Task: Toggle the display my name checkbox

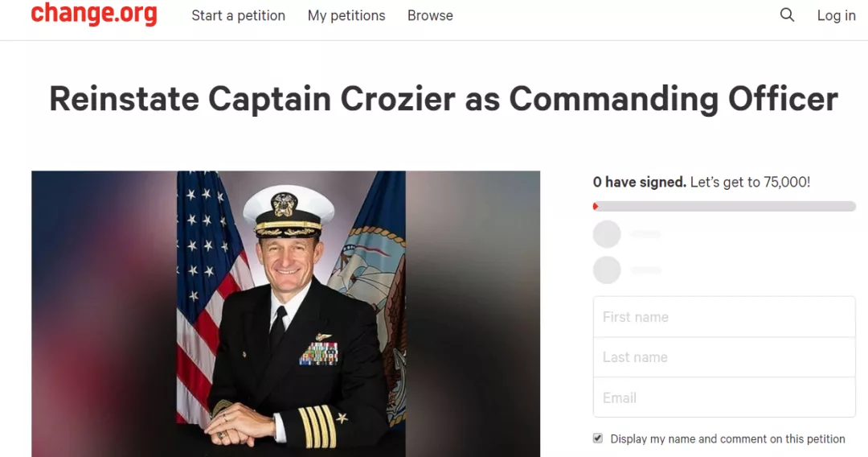Action: (598, 438)
